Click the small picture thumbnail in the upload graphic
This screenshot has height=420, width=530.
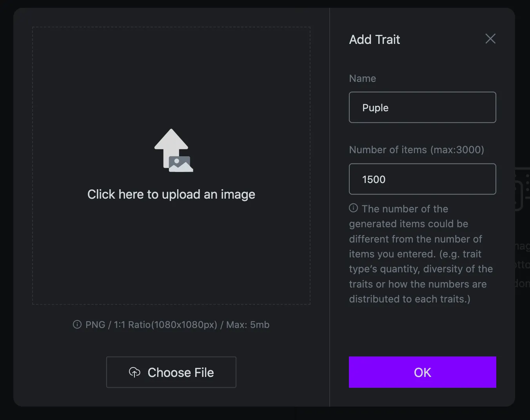point(181,164)
